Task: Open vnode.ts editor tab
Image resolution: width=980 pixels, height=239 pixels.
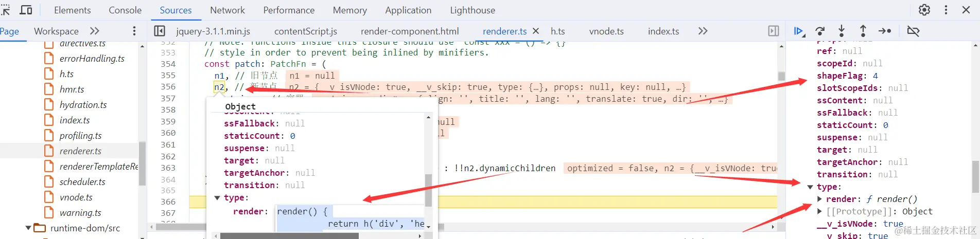Action: pyautogui.click(x=606, y=31)
